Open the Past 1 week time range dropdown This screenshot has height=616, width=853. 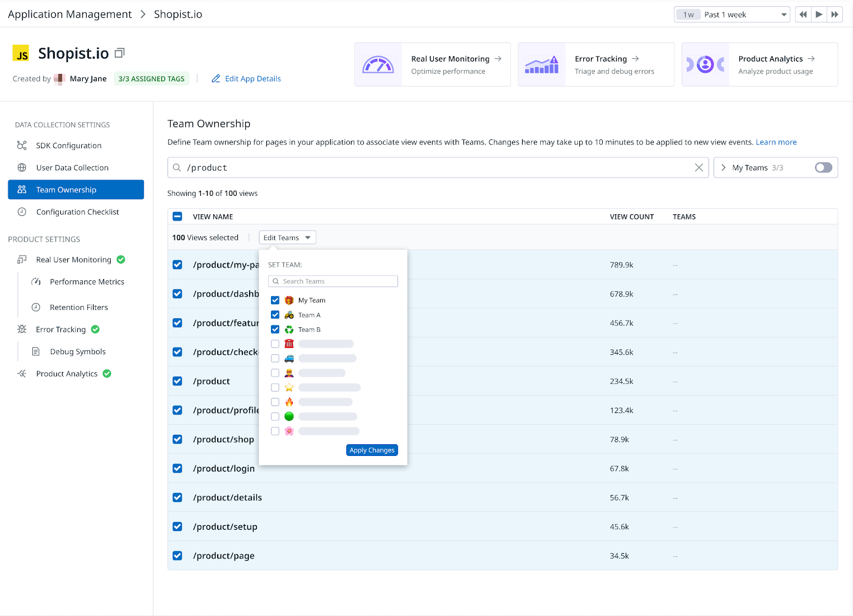click(x=732, y=15)
